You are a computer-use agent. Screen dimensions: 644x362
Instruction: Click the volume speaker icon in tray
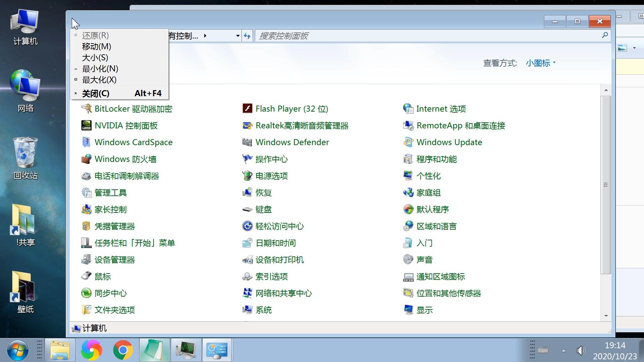[x=581, y=351]
